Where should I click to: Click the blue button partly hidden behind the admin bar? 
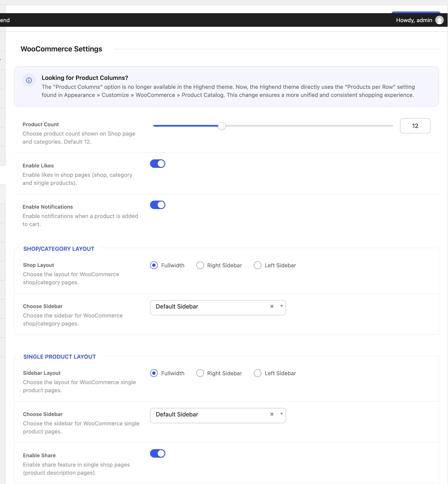click(416, 12)
